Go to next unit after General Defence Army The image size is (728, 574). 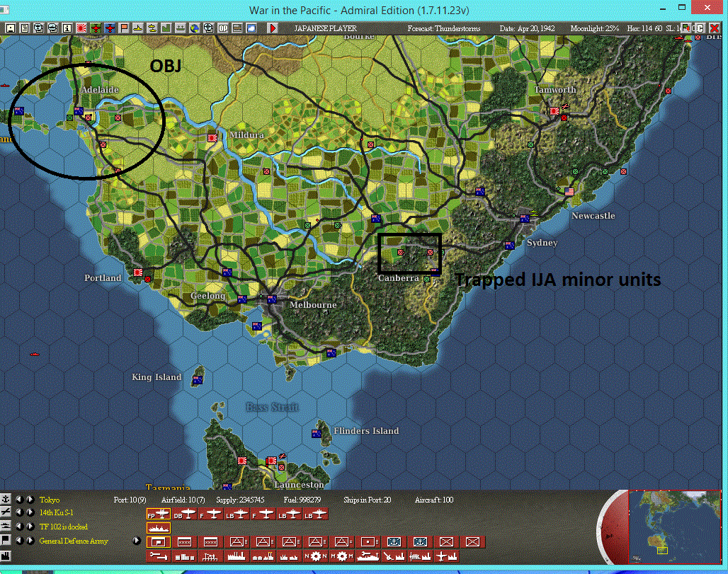click(30, 540)
